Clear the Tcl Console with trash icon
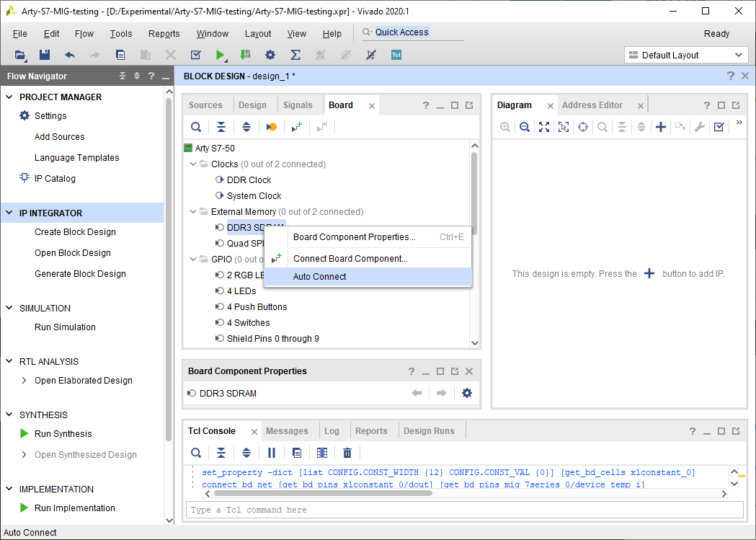 pyautogui.click(x=347, y=453)
